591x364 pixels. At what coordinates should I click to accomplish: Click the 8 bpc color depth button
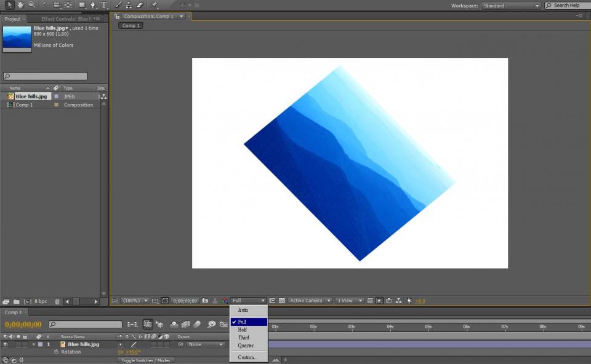[41, 302]
